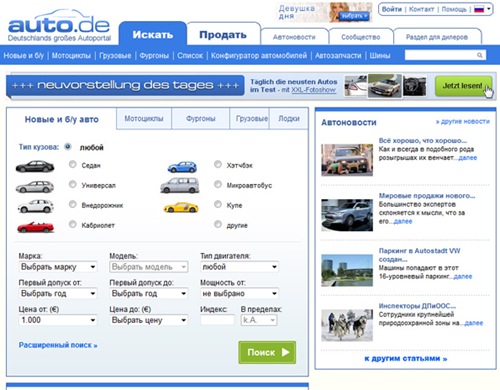Click the blue hatchback car icon
This screenshot has height=390, width=500.
182,167
